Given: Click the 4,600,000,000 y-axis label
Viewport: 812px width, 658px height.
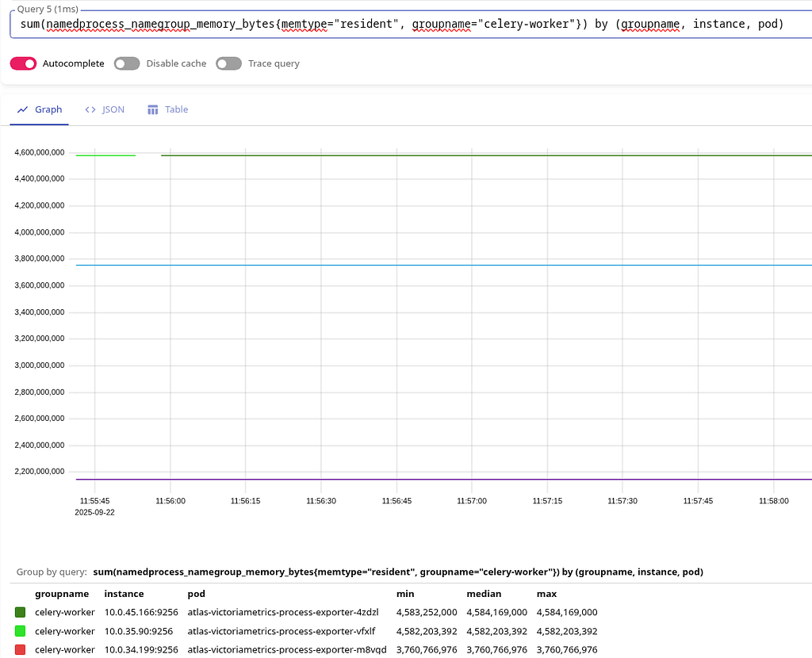Looking at the screenshot, I should (x=40, y=153).
